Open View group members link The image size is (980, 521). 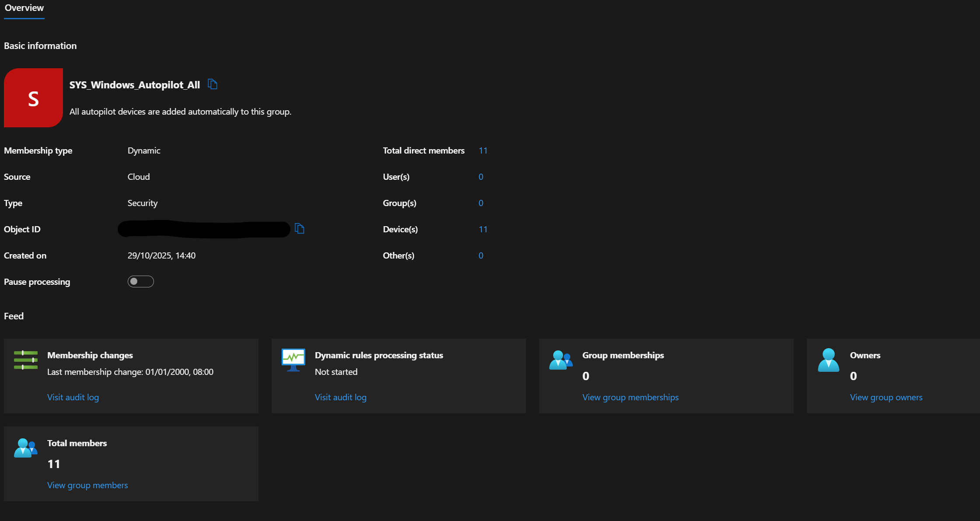[87, 485]
